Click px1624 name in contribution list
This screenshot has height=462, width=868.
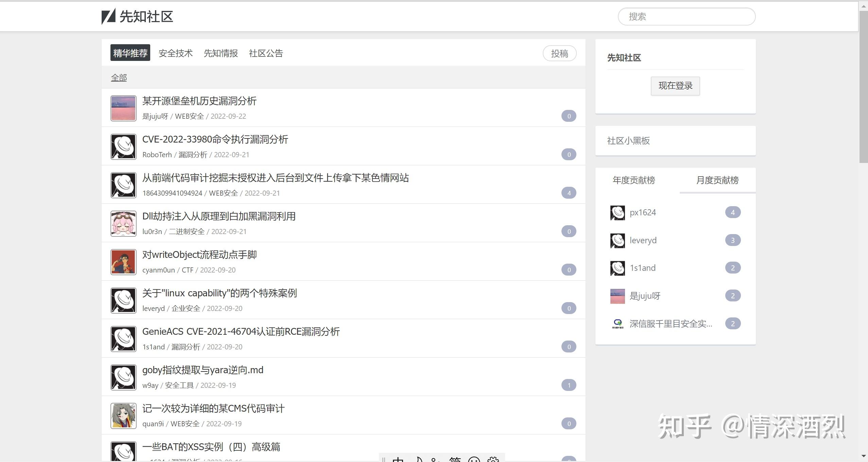pos(643,213)
